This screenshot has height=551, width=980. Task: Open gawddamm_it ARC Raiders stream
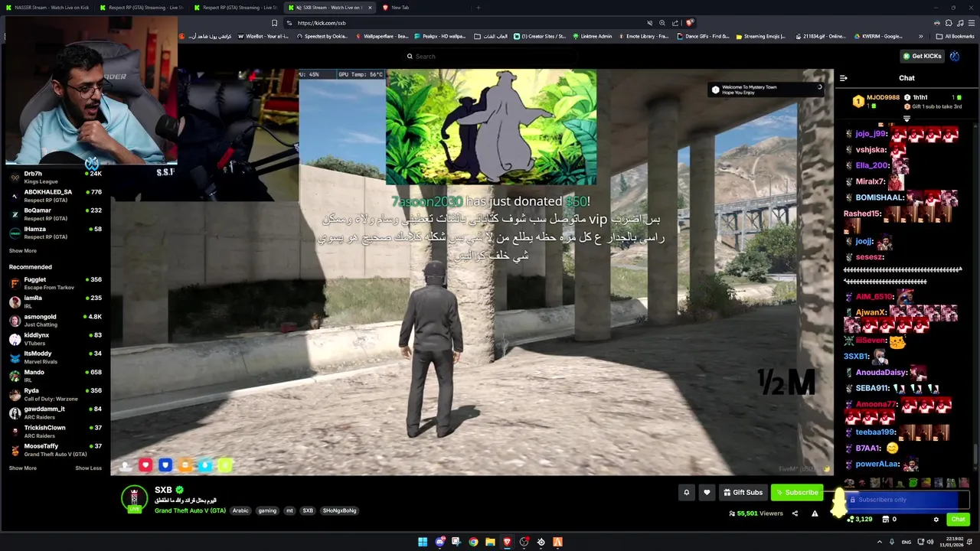click(55, 412)
